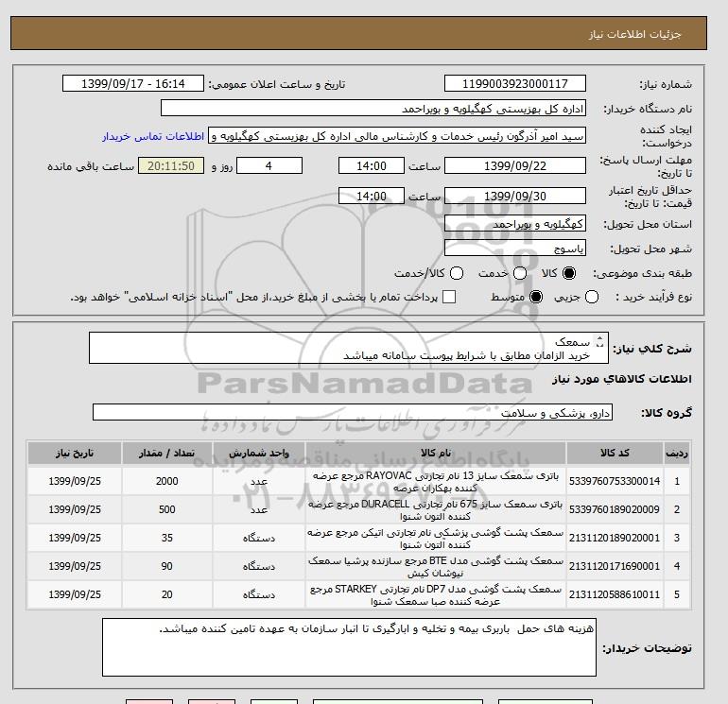The width and height of the screenshot is (728, 704).
Task: Click quantity 35 in row 3
Action: tap(167, 538)
